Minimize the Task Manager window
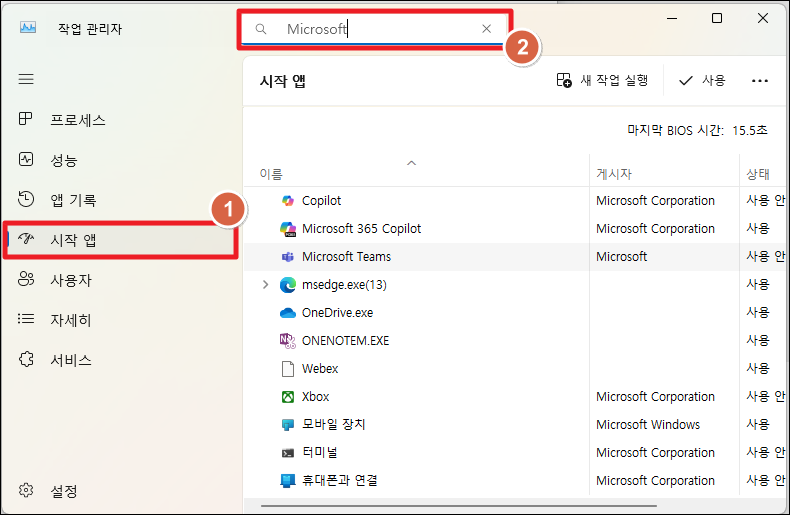Viewport: 790px width, 515px height. pos(672,18)
